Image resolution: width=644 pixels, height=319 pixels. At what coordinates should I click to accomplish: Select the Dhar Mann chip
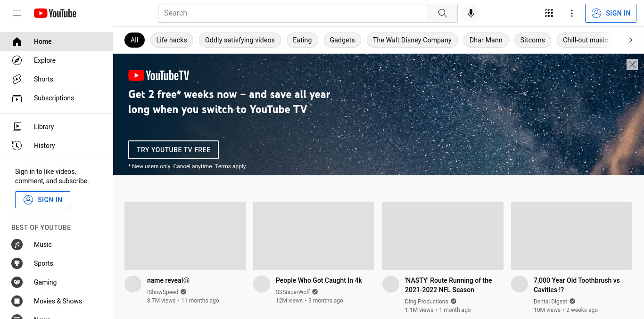click(x=486, y=40)
